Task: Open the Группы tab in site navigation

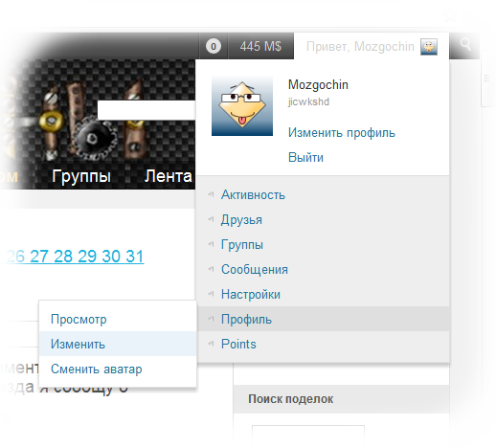Action: click(81, 176)
